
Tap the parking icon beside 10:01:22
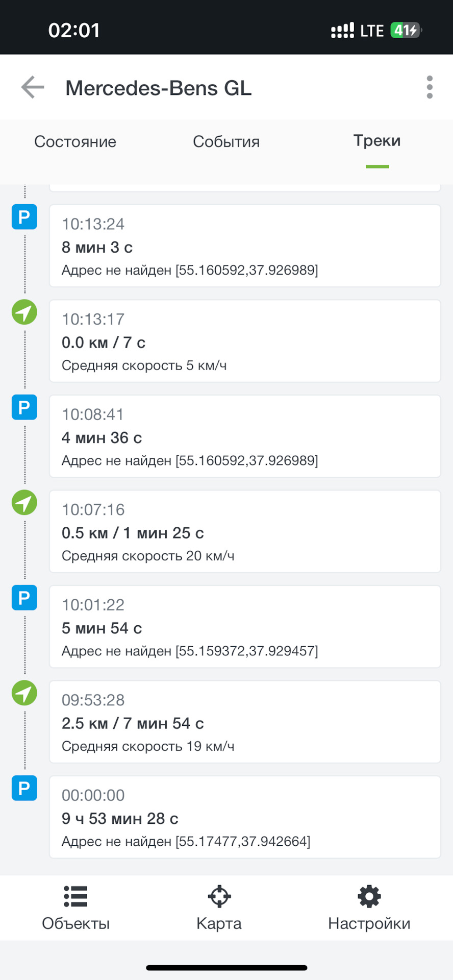click(24, 598)
